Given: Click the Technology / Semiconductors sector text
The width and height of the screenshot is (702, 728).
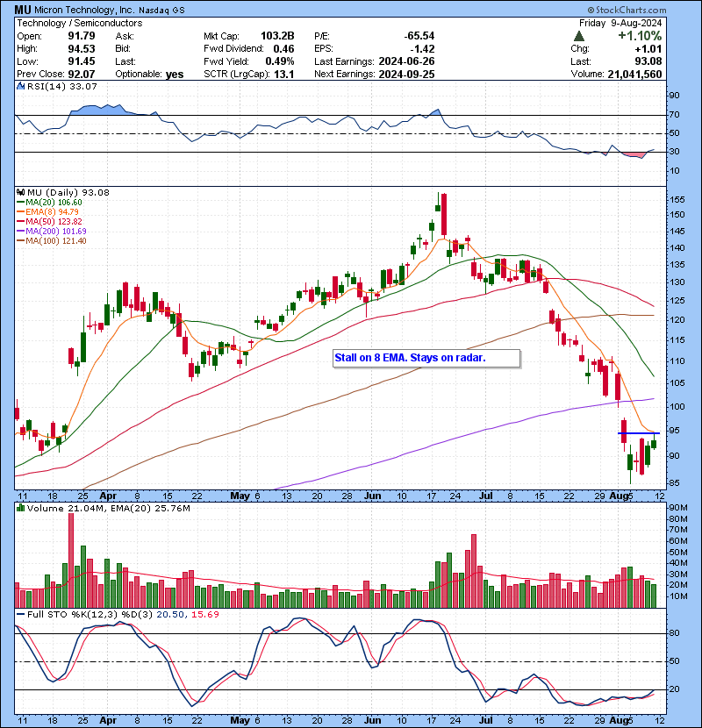Looking at the screenshot, I should tap(80, 23).
